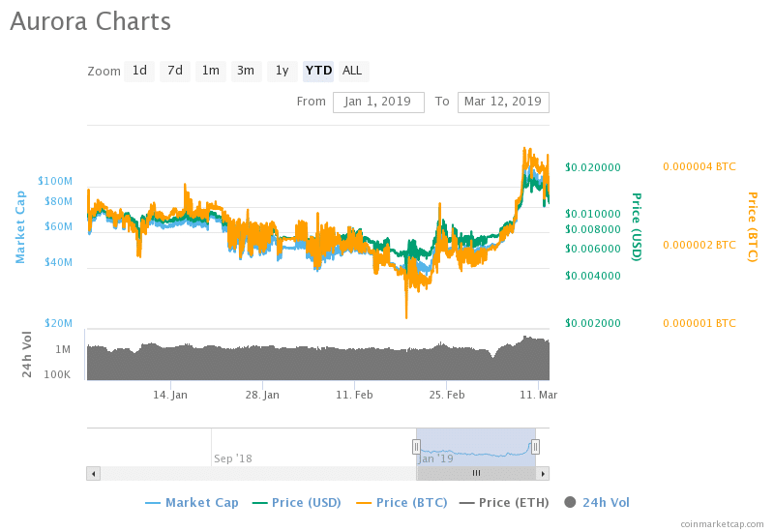The height and width of the screenshot is (532, 774).
Task: Click the $80M market cap axis label
Action: (59, 201)
